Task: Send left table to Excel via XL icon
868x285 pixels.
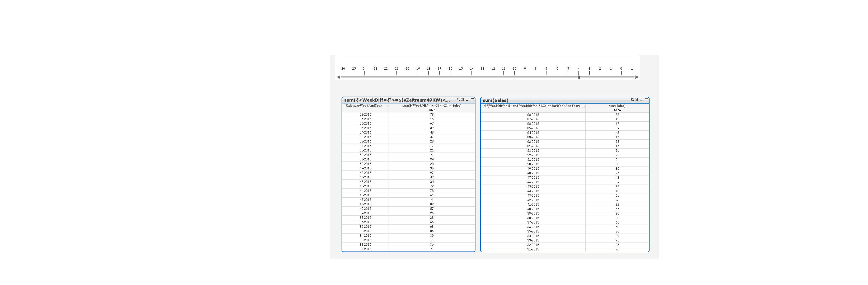Action: tap(463, 99)
